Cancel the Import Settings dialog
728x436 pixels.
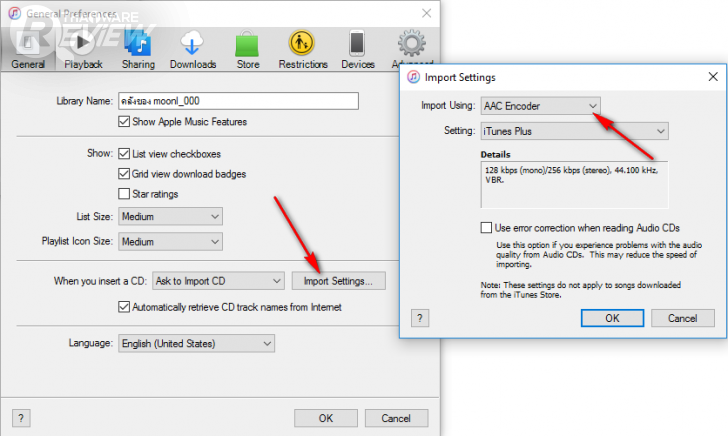coord(682,318)
